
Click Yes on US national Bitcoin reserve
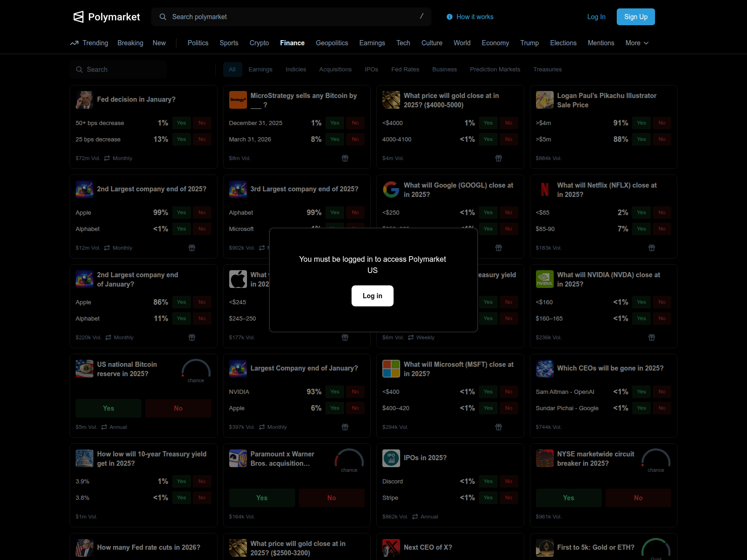coord(108,408)
